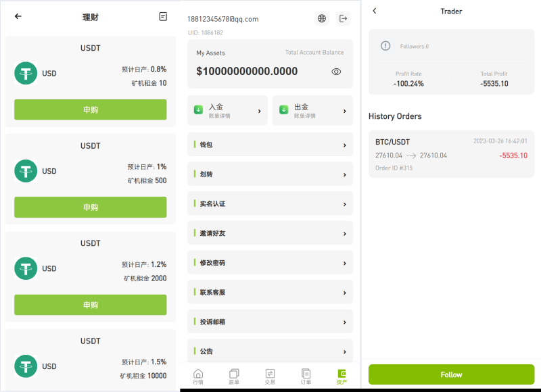The image size is (541, 392).
Task: Open BTC/USDT history order #315
Action: (x=451, y=154)
